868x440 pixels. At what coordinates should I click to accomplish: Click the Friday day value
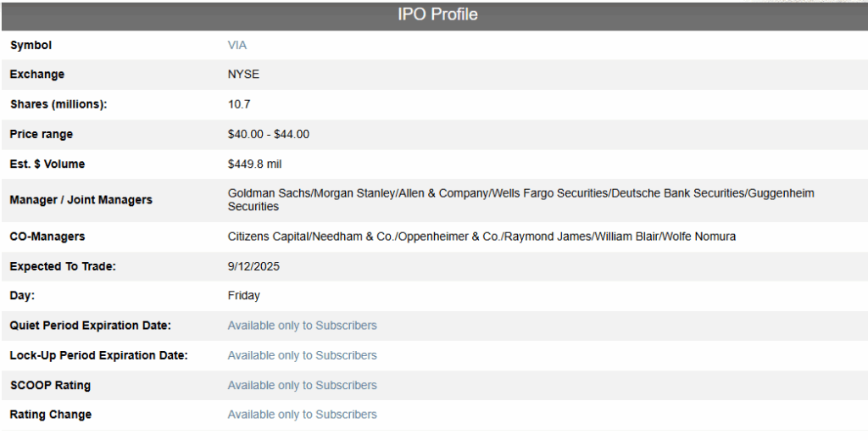(x=244, y=296)
